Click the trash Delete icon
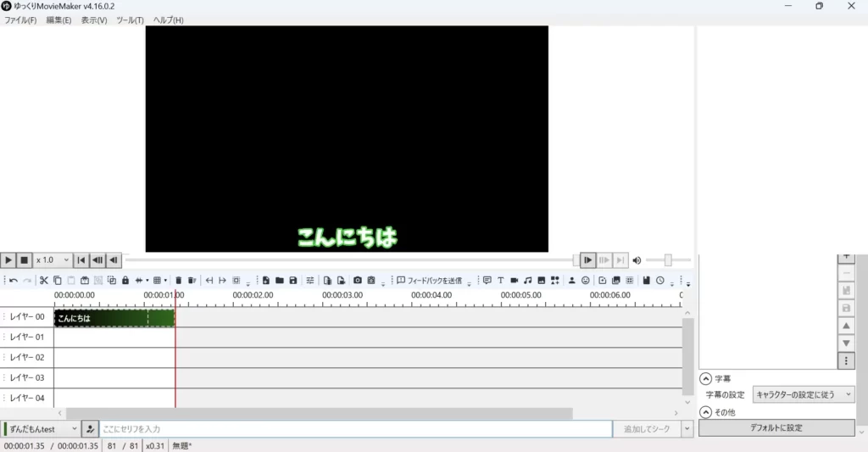This screenshot has width=868, height=452. pyautogui.click(x=178, y=281)
